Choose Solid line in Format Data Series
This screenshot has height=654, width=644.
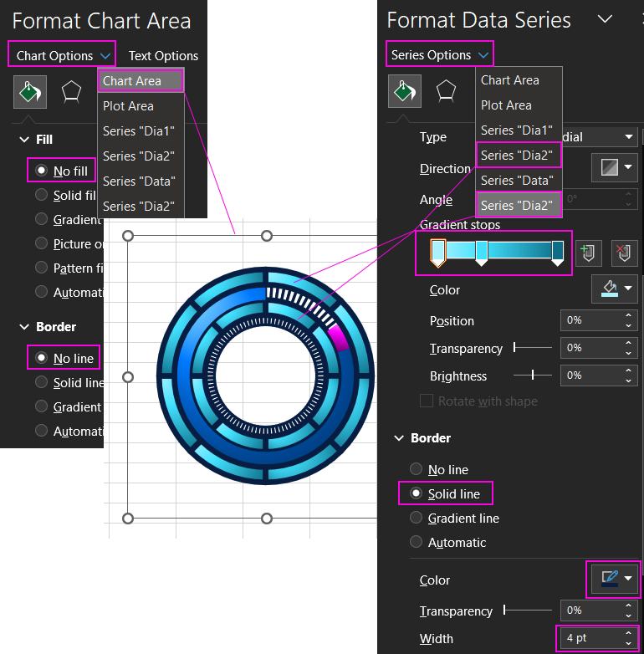(416, 494)
